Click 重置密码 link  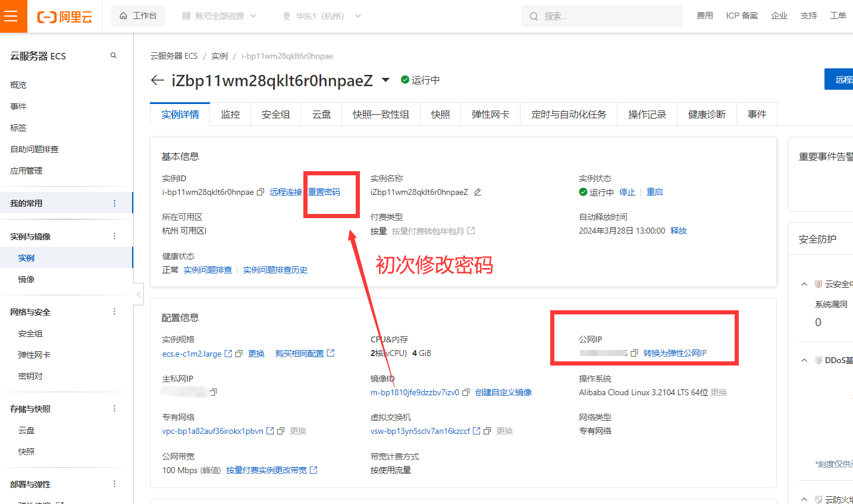(324, 192)
